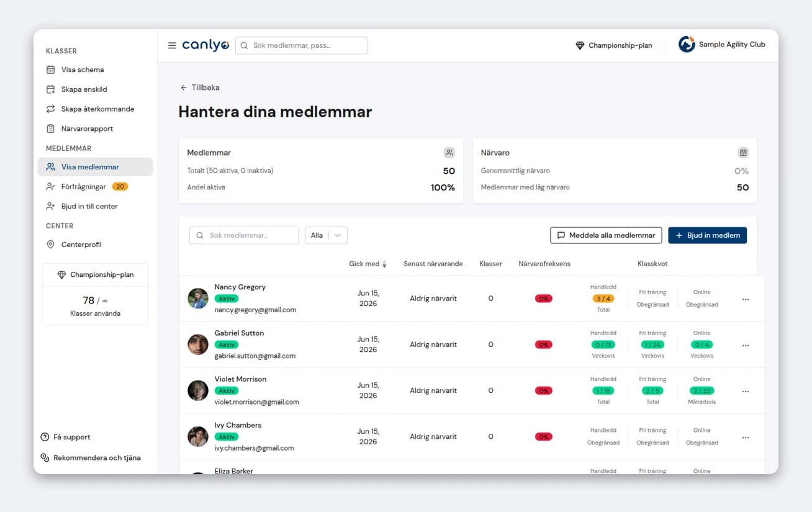Screen dimensions: 812x512
Task: Open the three-dot menu for Violet Morrison
Action: 746,392
